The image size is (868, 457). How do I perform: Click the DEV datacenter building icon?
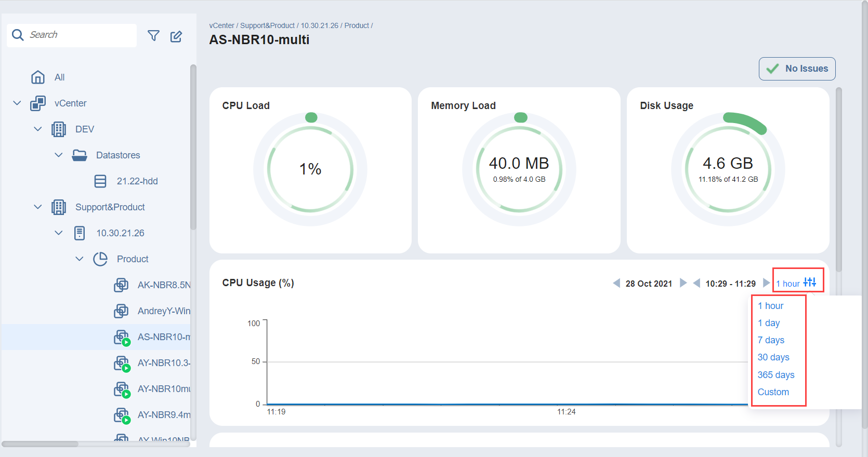[x=59, y=129]
